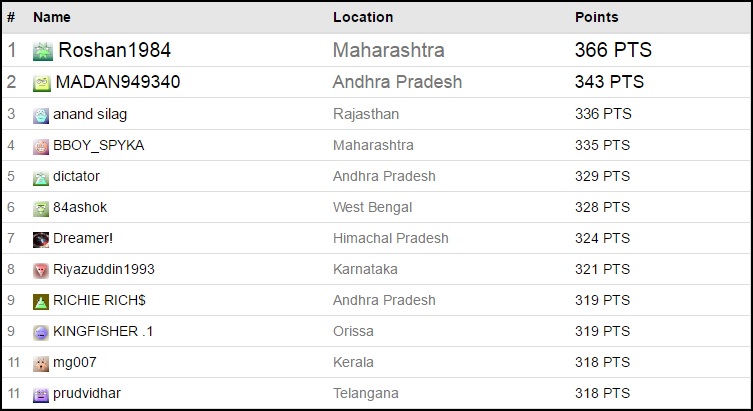Open KINGFISHER .1 username link

click(104, 332)
